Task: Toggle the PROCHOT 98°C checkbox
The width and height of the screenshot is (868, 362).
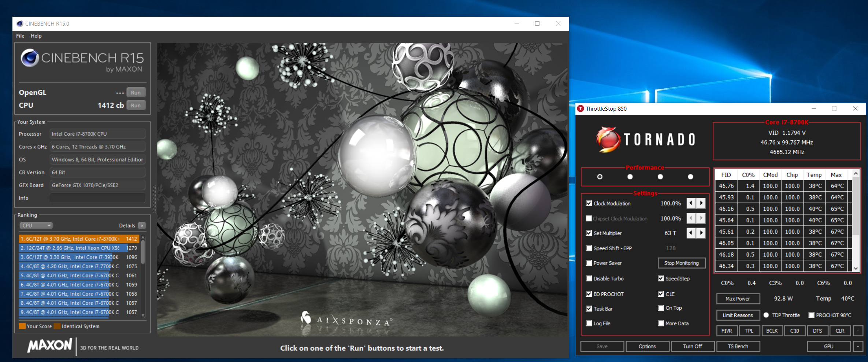Action: pyautogui.click(x=811, y=315)
